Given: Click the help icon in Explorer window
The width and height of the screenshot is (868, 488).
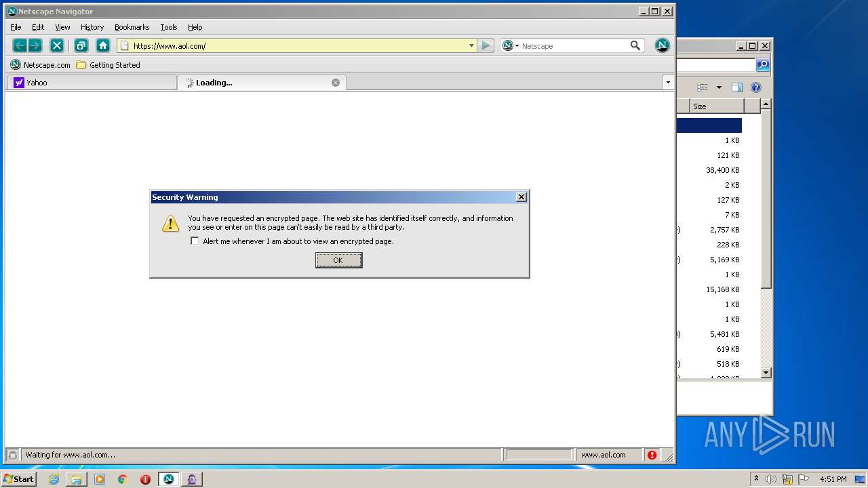Looking at the screenshot, I should (756, 87).
